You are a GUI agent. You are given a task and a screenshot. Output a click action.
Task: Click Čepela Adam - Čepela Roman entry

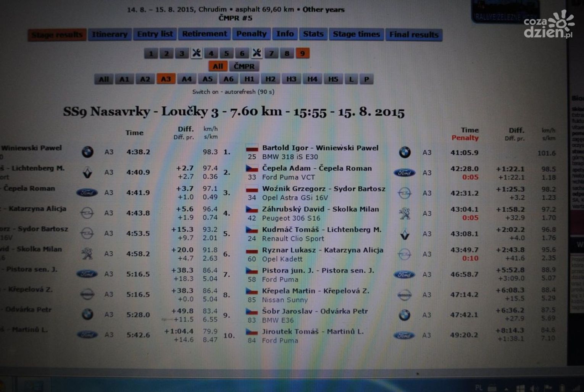pyautogui.click(x=317, y=168)
